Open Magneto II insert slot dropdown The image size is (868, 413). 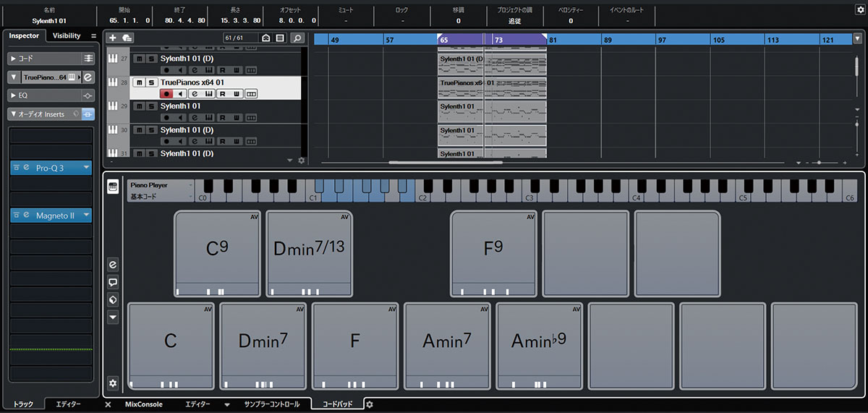coord(87,215)
